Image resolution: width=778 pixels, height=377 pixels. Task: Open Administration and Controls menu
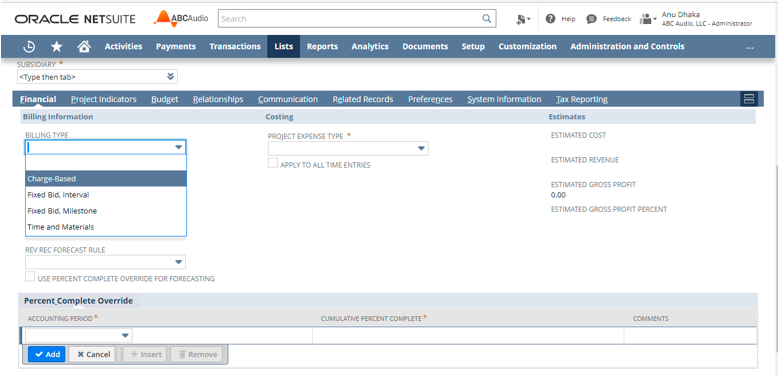(627, 46)
